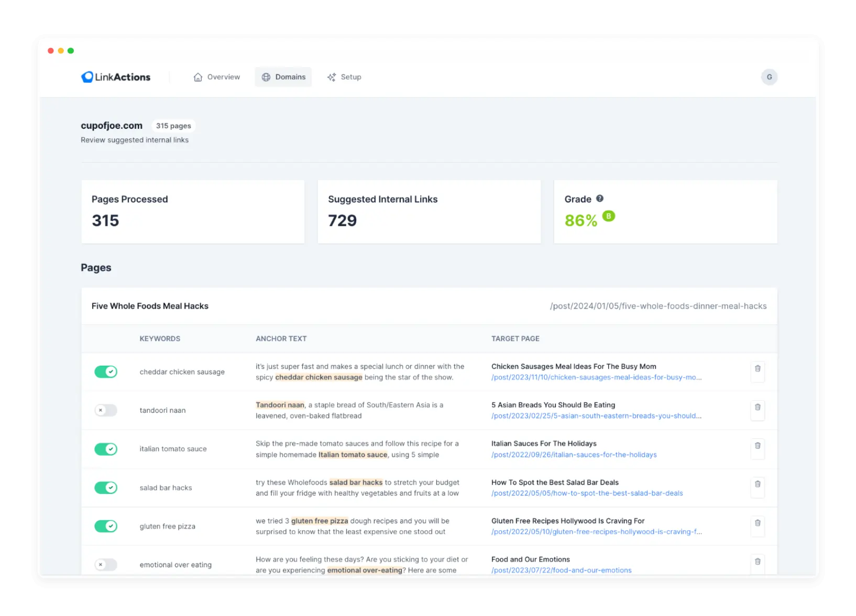Click the Pages Processed card

click(x=193, y=212)
